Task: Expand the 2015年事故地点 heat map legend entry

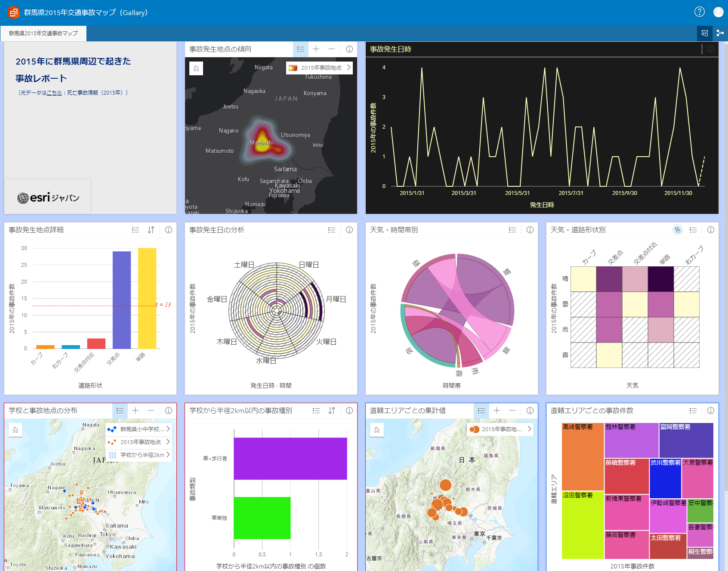Action: pyautogui.click(x=349, y=68)
